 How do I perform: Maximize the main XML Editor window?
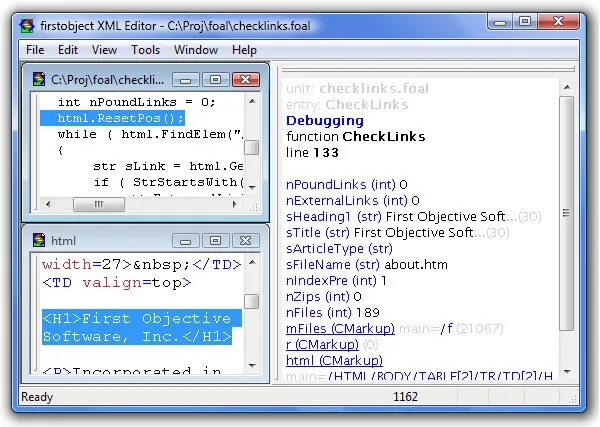click(525, 21)
